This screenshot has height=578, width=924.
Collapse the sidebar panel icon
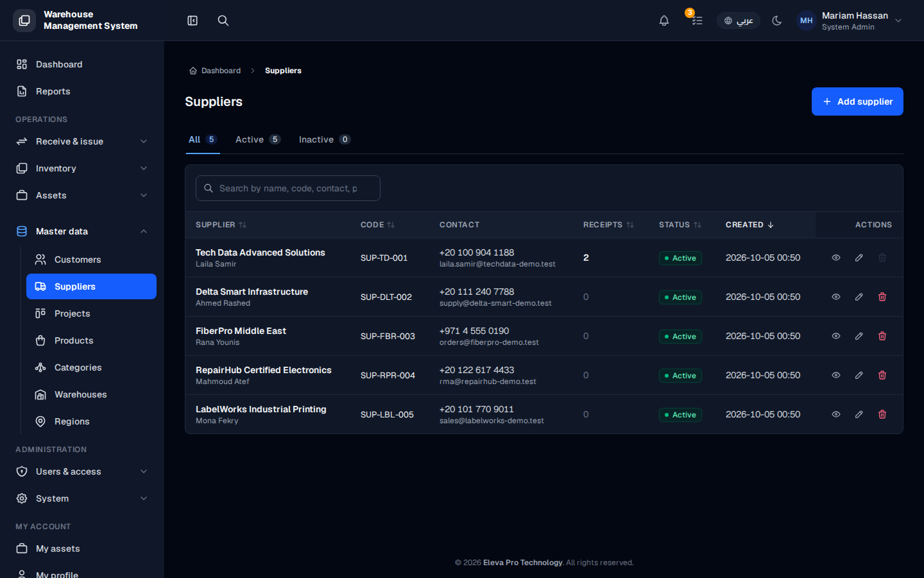[193, 21]
